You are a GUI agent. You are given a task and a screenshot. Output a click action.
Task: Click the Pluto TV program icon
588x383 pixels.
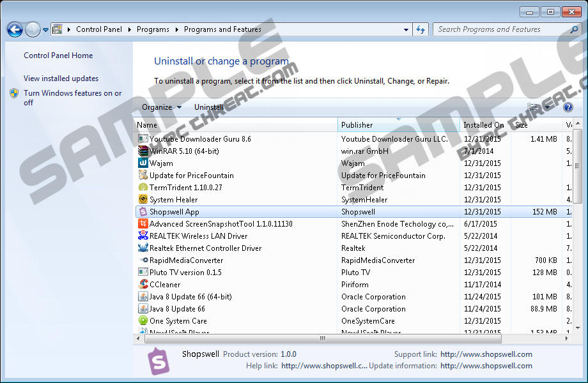[x=143, y=273]
